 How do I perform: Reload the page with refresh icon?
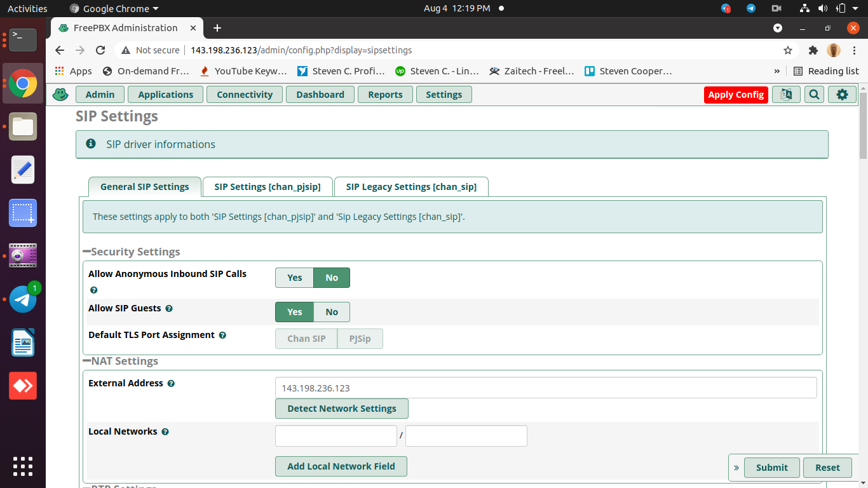100,50
